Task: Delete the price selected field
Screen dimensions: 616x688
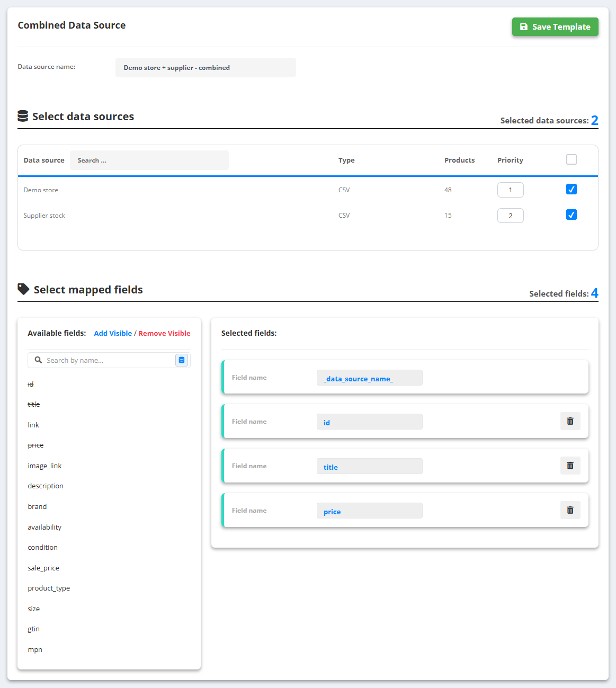Action: (570, 510)
